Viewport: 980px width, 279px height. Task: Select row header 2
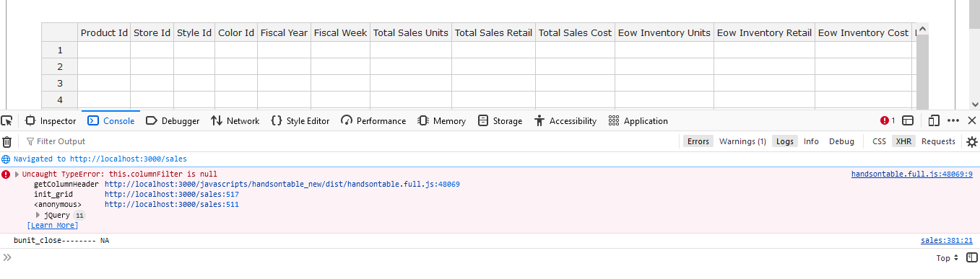click(60, 66)
